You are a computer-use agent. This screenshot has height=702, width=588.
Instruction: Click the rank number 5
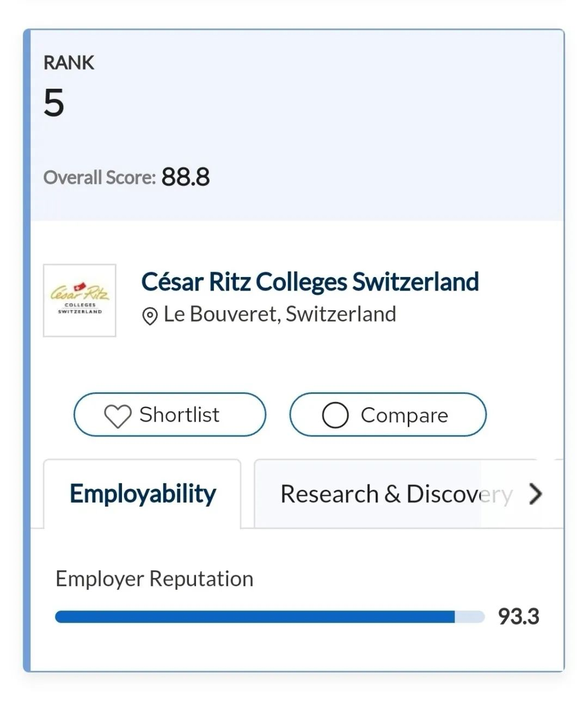click(54, 103)
